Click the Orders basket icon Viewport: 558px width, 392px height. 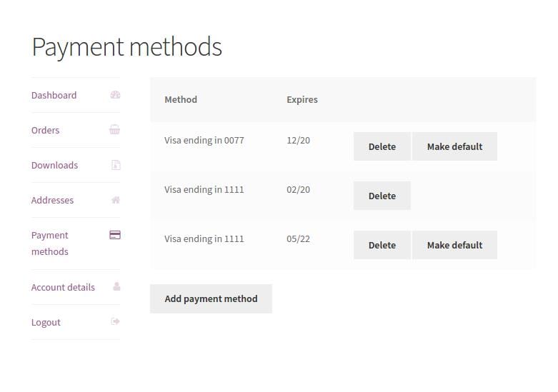pyautogui.click(x=115, y=130)
